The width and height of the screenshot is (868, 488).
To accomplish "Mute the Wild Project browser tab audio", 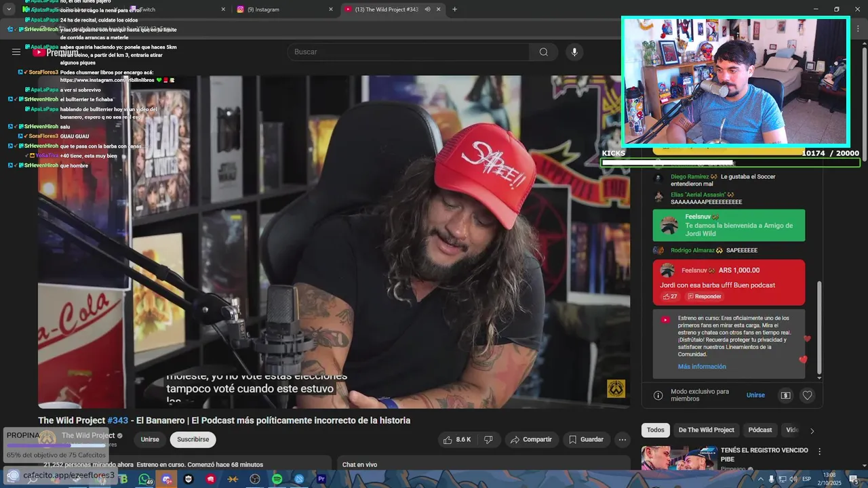I will point(427,9).
